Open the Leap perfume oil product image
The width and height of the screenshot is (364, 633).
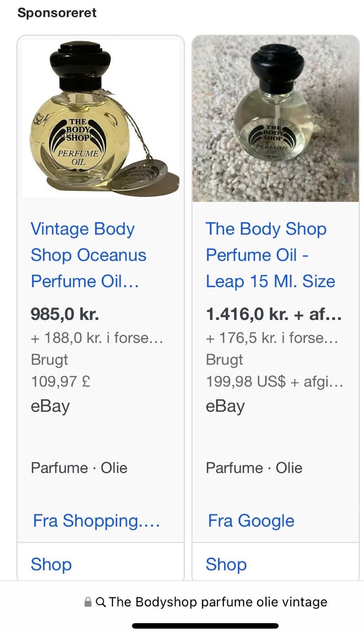pyautogui.click(x=275, y=119)
